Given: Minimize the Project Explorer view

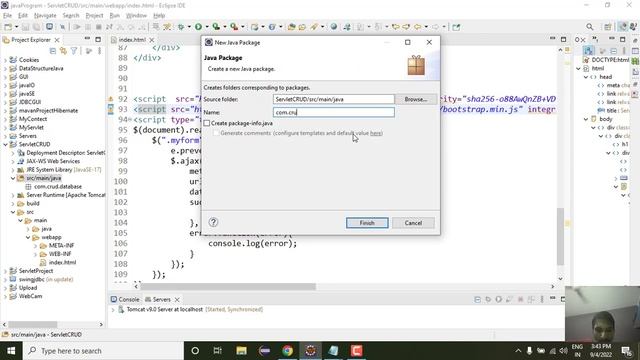Looking at the screenshot, I should click(x=87, y=39).
